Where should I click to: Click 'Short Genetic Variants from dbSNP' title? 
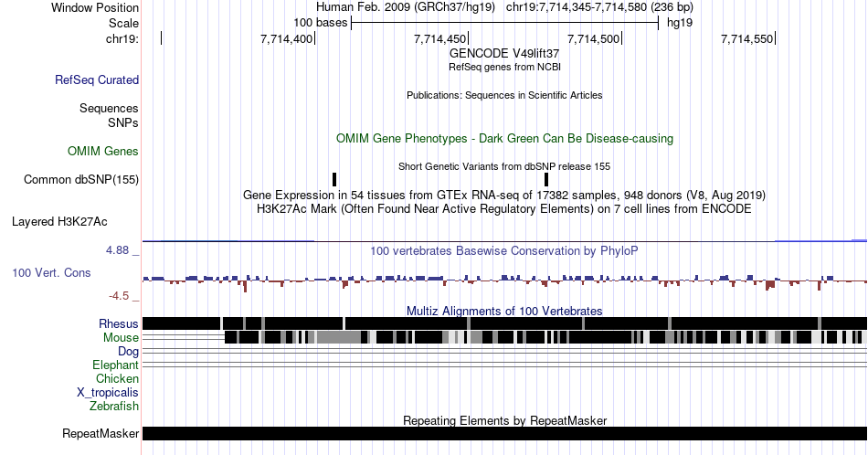point(504,166)
